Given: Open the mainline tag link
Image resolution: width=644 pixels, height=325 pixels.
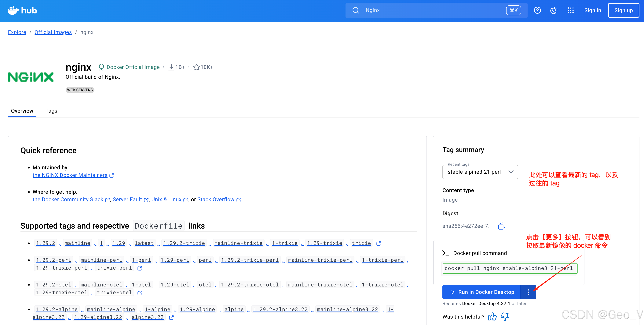Looking at the screenshot, I should [77, 243].
